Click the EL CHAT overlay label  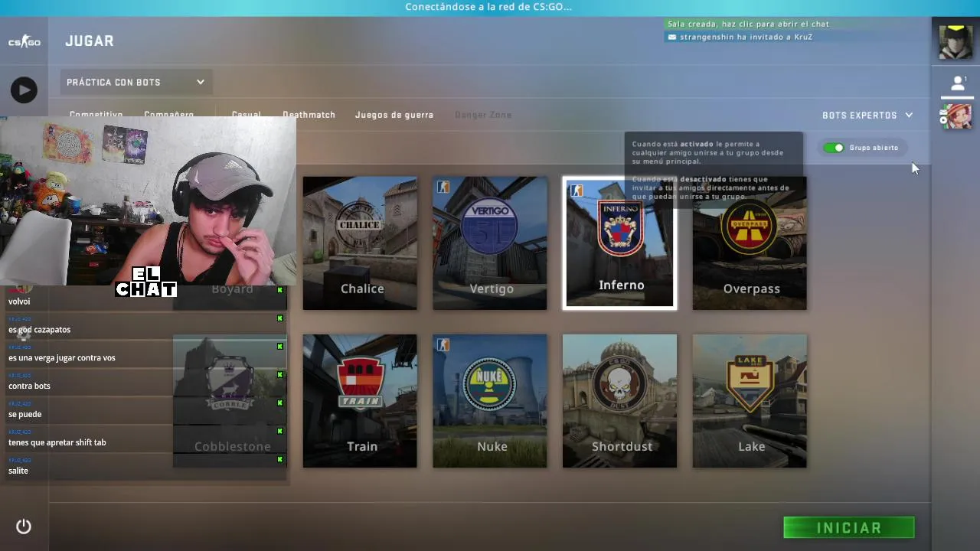tap(146, 282)
